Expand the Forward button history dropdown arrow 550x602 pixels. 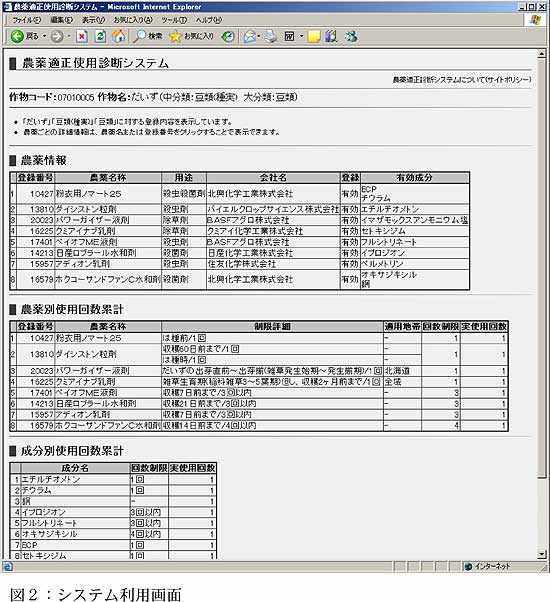point(69,36)
